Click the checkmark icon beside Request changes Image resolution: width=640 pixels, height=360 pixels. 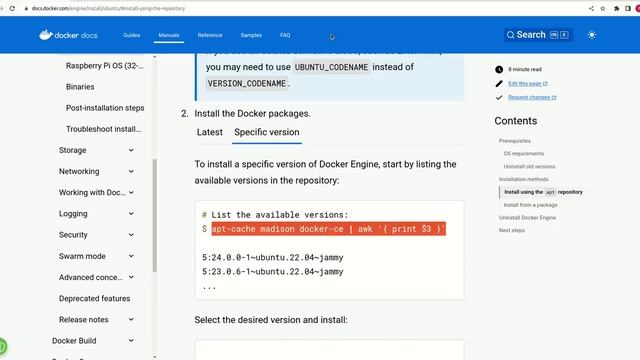pyautogui.click(x=499, y=98)
